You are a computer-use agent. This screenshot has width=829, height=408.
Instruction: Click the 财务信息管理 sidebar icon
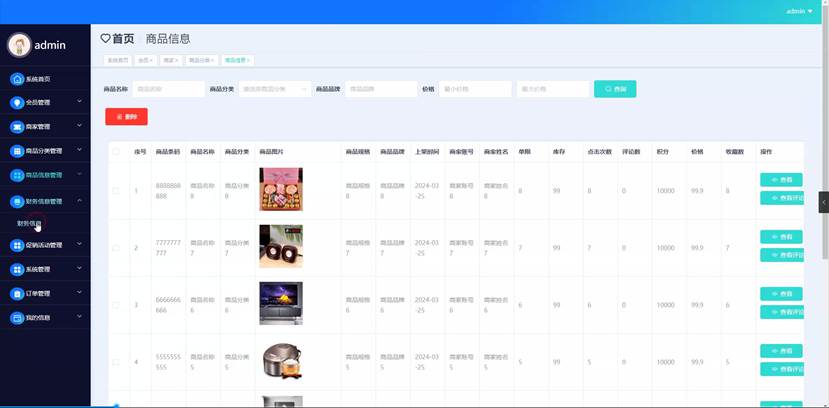(x=17, y=201)
